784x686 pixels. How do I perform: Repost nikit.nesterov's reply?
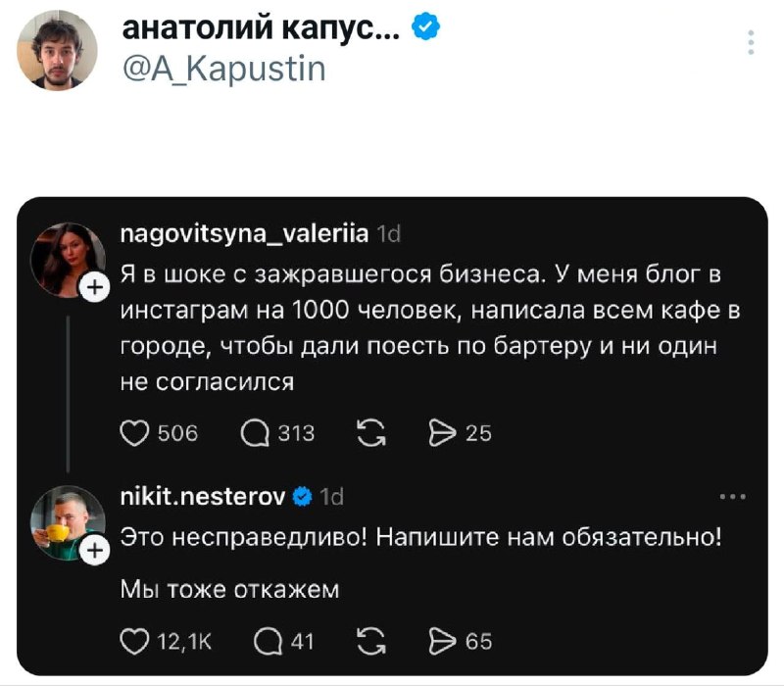[x=372, y=642]
